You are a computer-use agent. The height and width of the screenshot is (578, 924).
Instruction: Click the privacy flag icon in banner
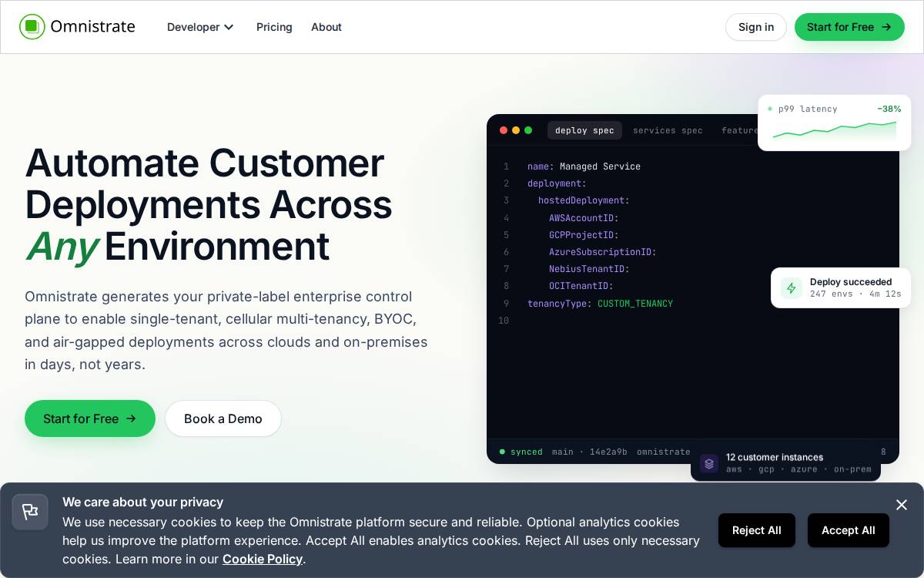pos(30,512)
